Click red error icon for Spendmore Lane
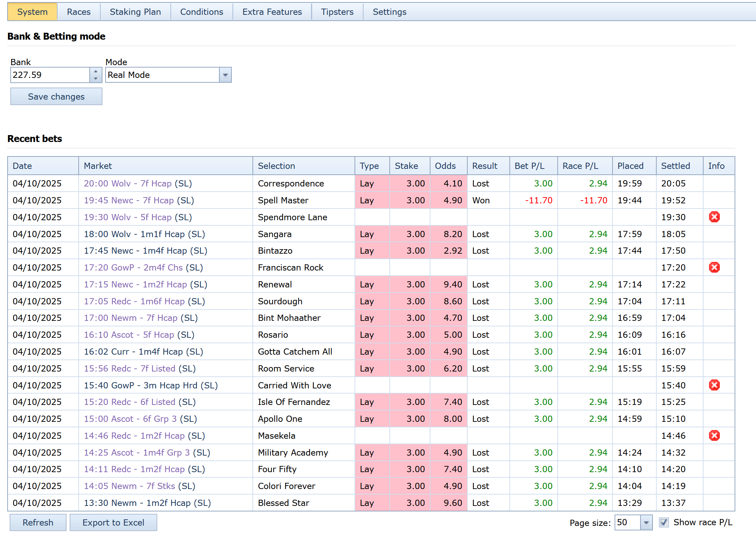 pos(714,217)
